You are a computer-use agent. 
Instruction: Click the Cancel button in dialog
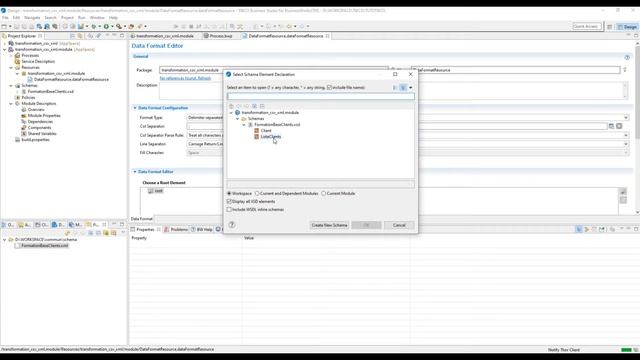coord(399,225)
